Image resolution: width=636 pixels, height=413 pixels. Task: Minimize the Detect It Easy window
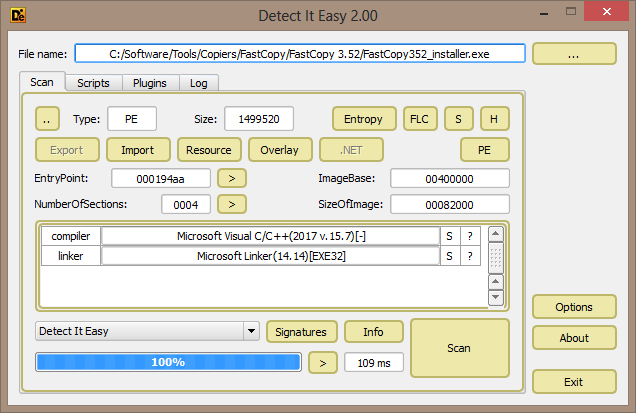point(544,13)
